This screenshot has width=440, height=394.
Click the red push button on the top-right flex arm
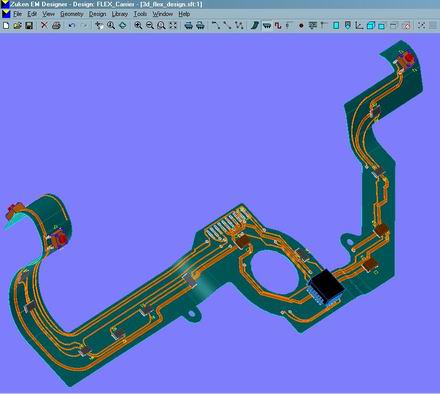point(409,59)
